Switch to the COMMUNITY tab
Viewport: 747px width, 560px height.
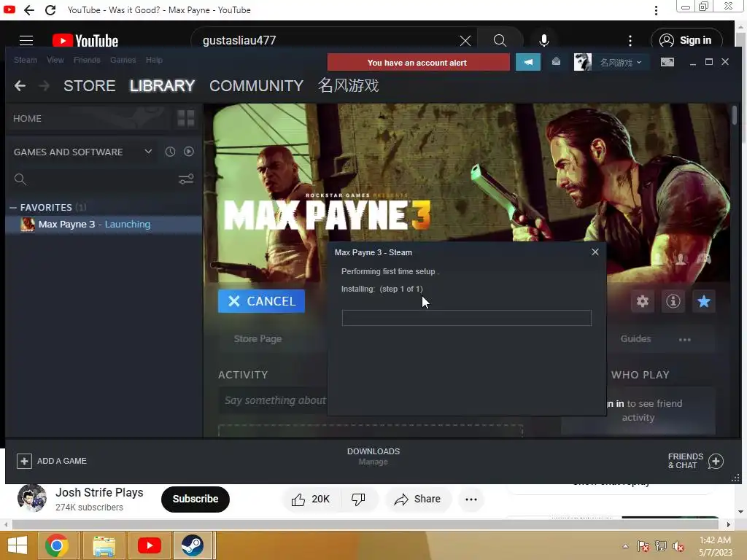coord(256,86)
